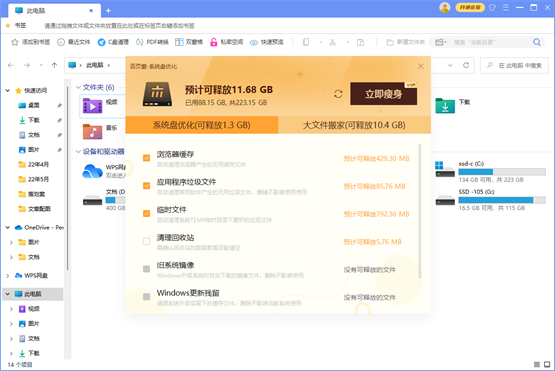The image size is (555, 371).
Task: Open the search scope dropdown
Action: click(x=441, y=42)
